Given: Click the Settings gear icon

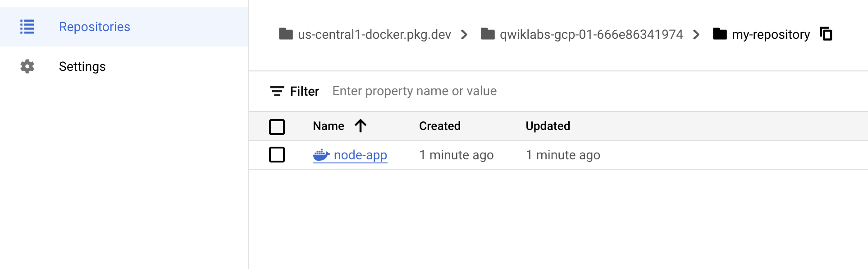Looking at the screenshot, I should pos(27,66).
